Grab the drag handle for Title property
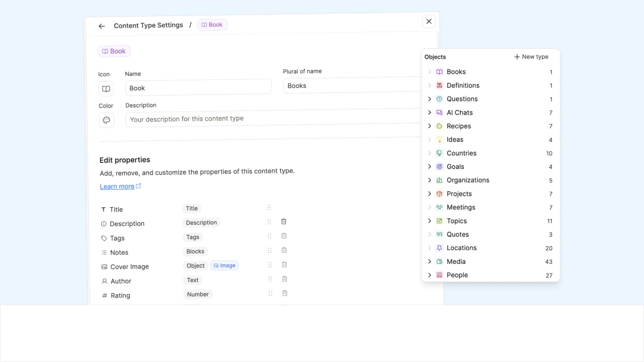Viewport: 644px width, 362px height. click(x=269, y=208)
